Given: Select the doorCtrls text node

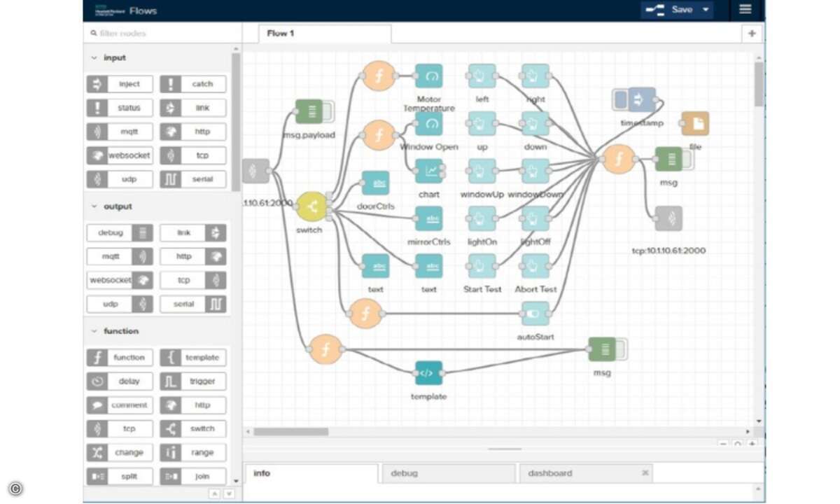Looking at the screenshot, I should point(376,183).
